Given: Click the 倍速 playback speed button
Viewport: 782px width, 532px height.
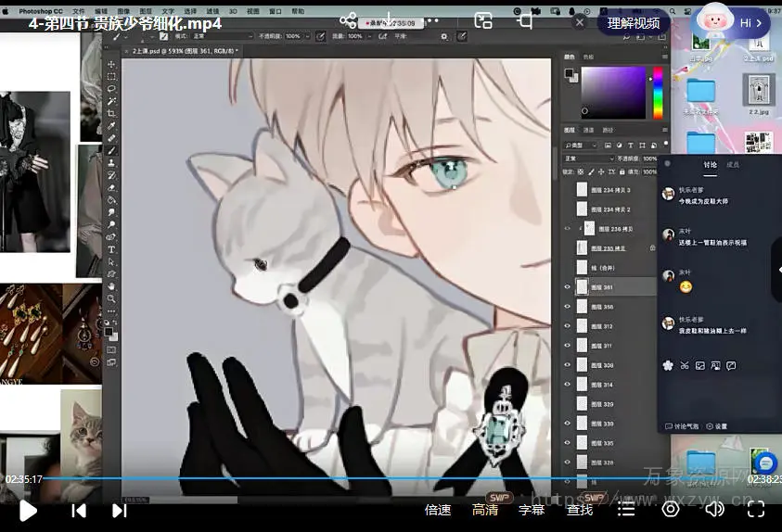Looking at the screenshot, I should 438,510.
